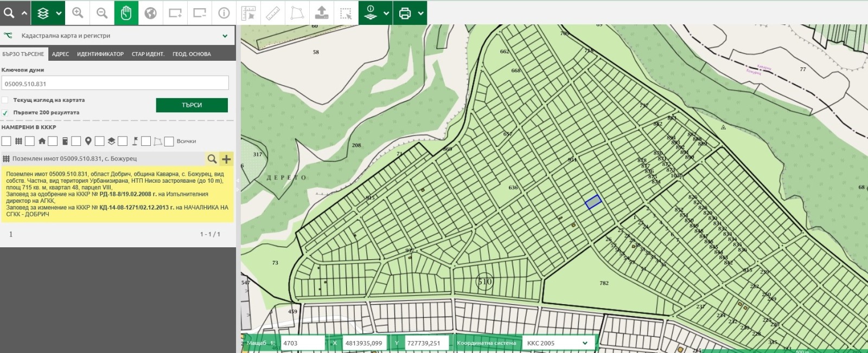868x353 pixels.
Task: Click the keywords search input field
Action: pos(115,84)
